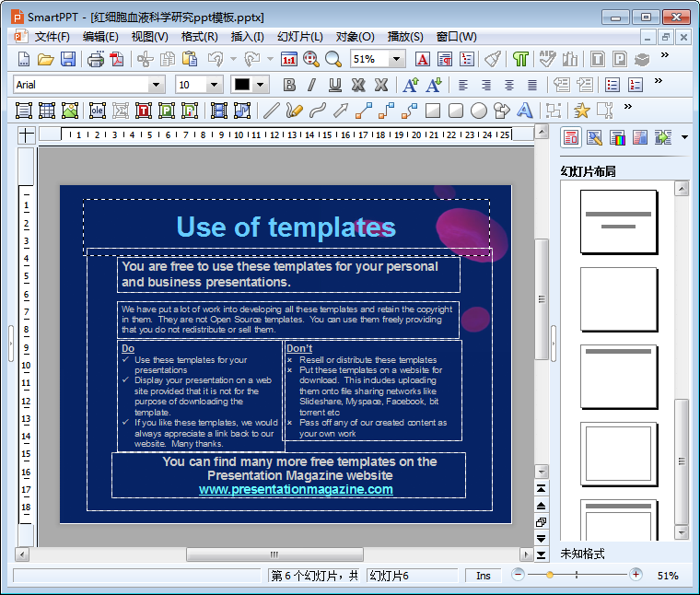Select the blank slide layout thumbnail
The width and height of the screenshot is (700, 595).
[618, 298]
